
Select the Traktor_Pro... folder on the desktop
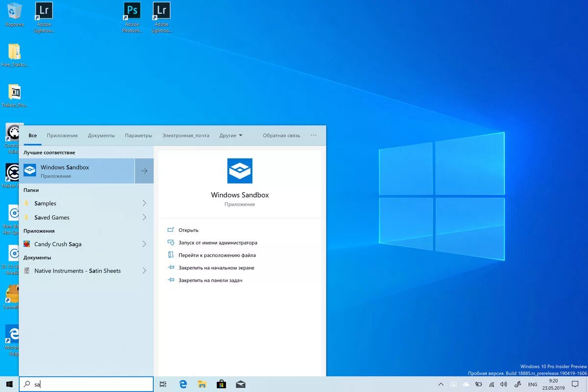15,96
